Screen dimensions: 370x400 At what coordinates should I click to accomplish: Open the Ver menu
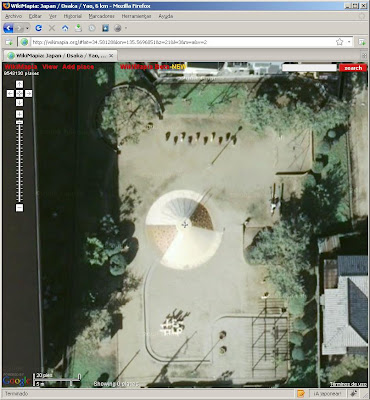53,16
